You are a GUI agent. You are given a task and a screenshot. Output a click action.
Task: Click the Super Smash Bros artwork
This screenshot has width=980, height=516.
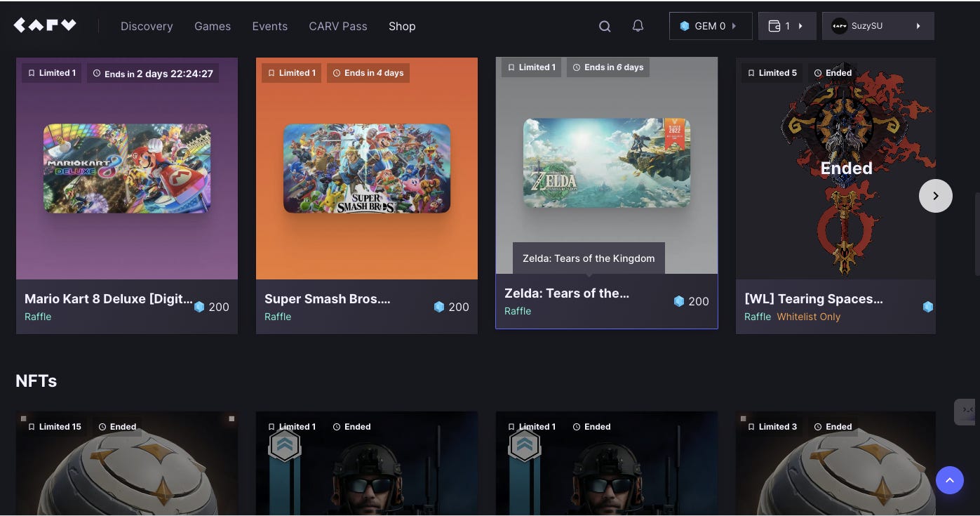click(367, 168)
